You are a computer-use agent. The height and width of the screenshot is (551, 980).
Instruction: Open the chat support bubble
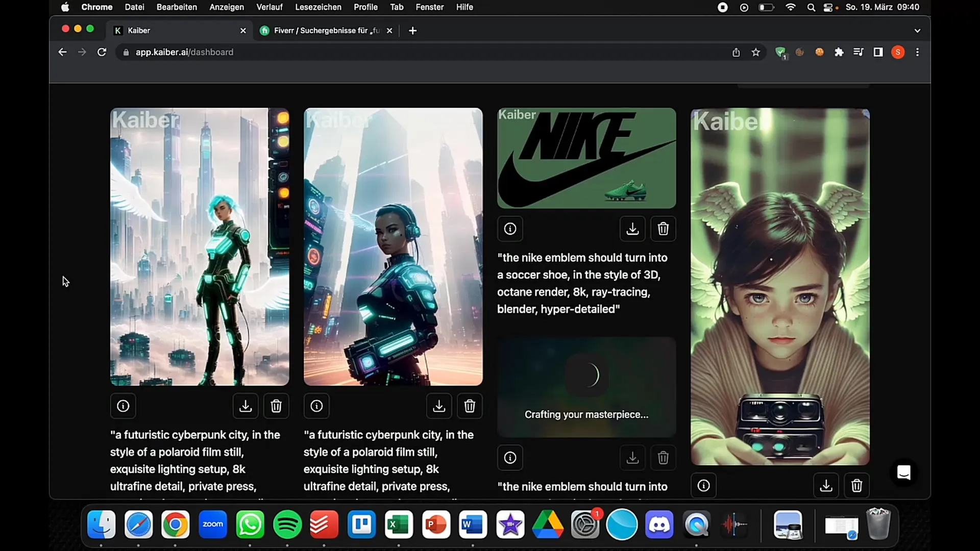(903, 473)
